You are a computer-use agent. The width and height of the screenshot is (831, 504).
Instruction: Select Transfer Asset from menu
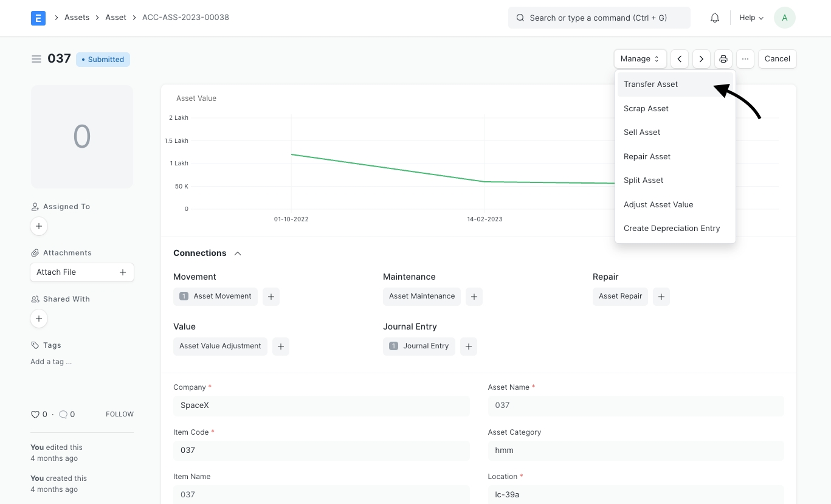tap(650, 85)
